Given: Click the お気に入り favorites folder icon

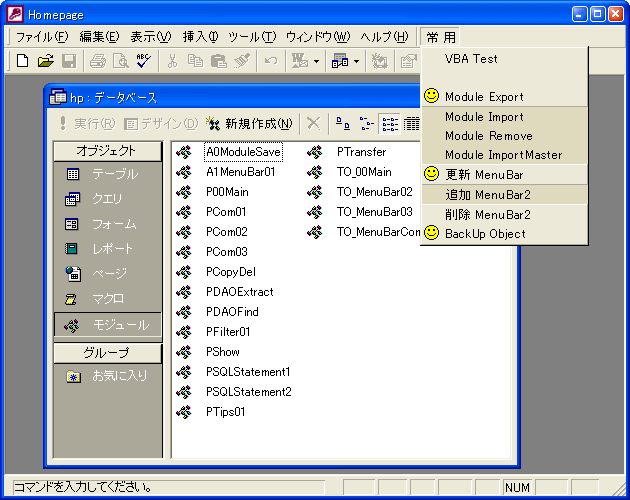Looking at the screenshot, I should (x=73, y=376).
